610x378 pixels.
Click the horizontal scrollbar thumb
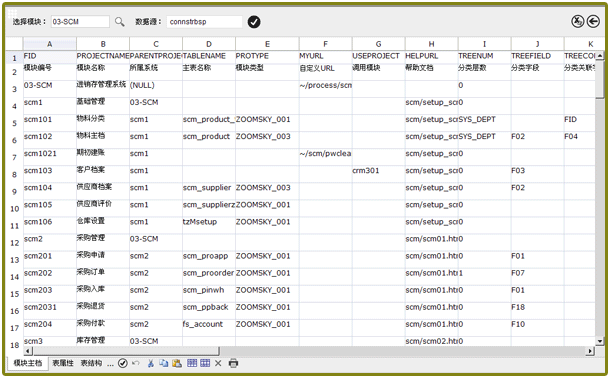tap(126, 351)
